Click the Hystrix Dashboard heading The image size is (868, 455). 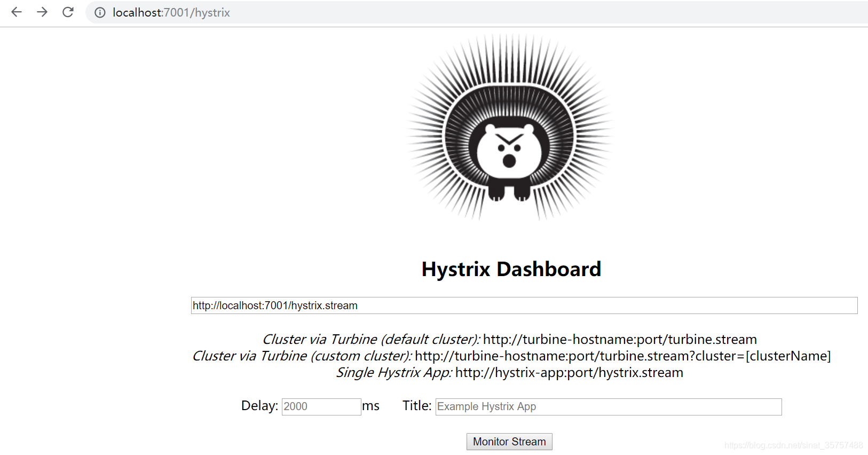click(x=511, y=269)
